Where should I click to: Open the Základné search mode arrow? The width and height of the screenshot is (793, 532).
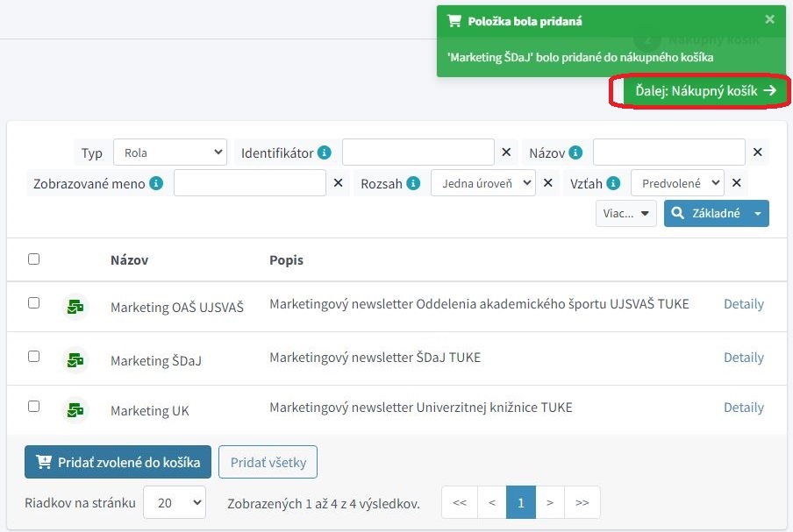758,213
